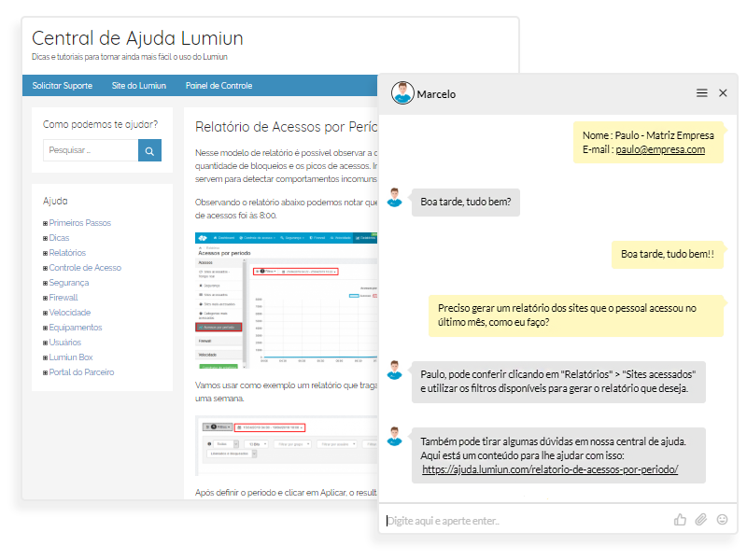The height and width of the screenshot is (560, 747).
Task: Expand the Dicas tree node
Action: coord(45,238)
